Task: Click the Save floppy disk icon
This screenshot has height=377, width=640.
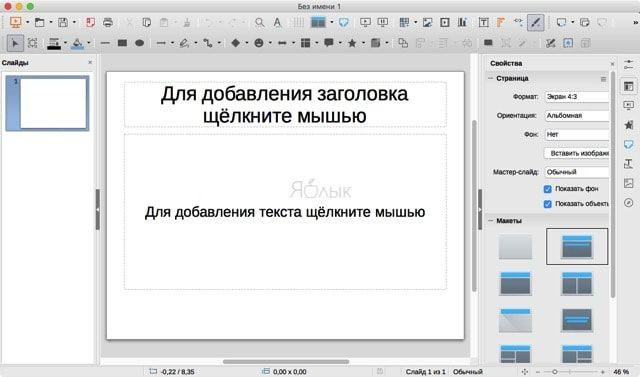Action: (63, 22)
